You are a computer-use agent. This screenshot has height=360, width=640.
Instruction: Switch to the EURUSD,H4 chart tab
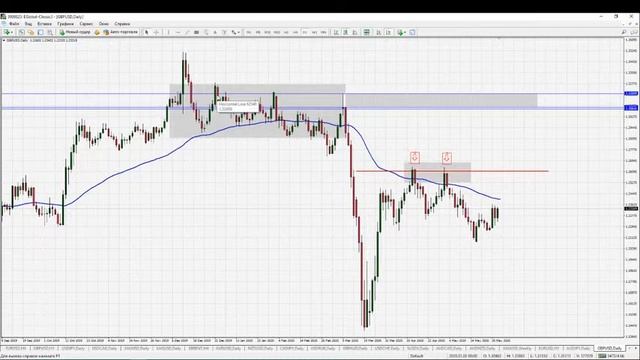[16, 349]
